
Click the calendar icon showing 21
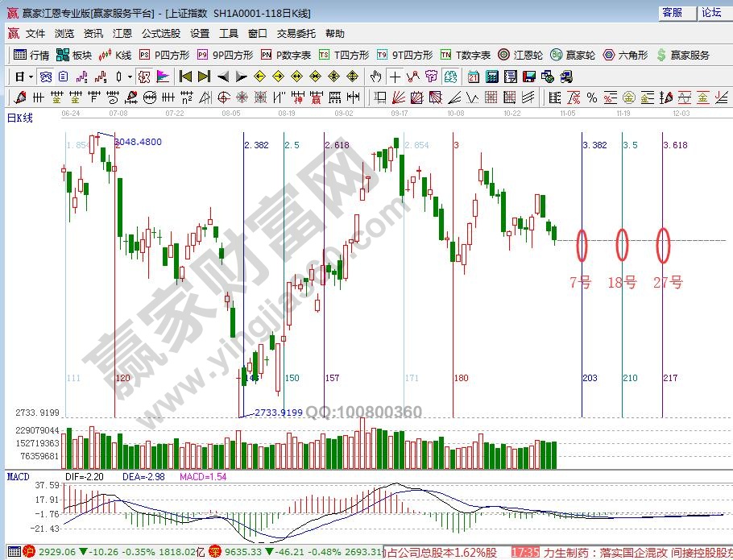[473, 77]
